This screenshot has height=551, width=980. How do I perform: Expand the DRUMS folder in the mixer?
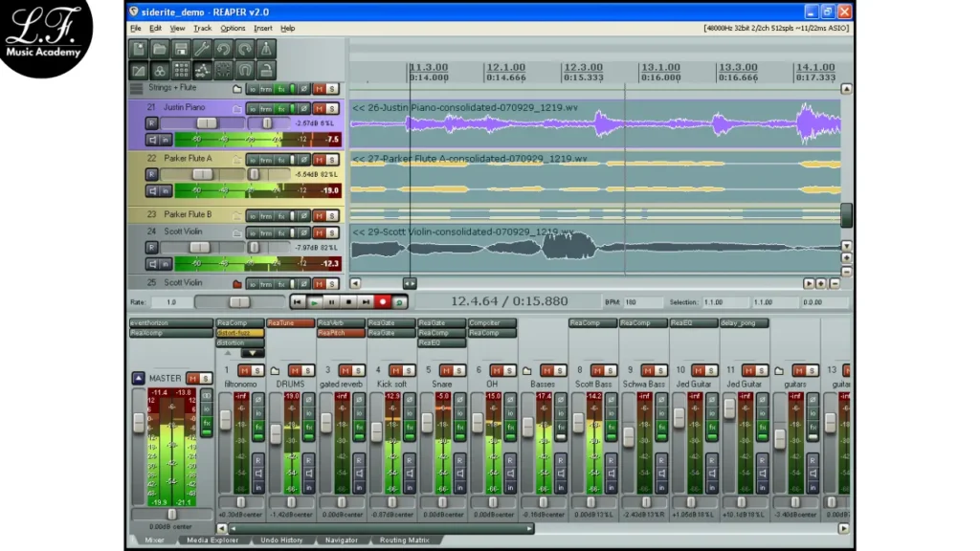(x=275, y=370)
